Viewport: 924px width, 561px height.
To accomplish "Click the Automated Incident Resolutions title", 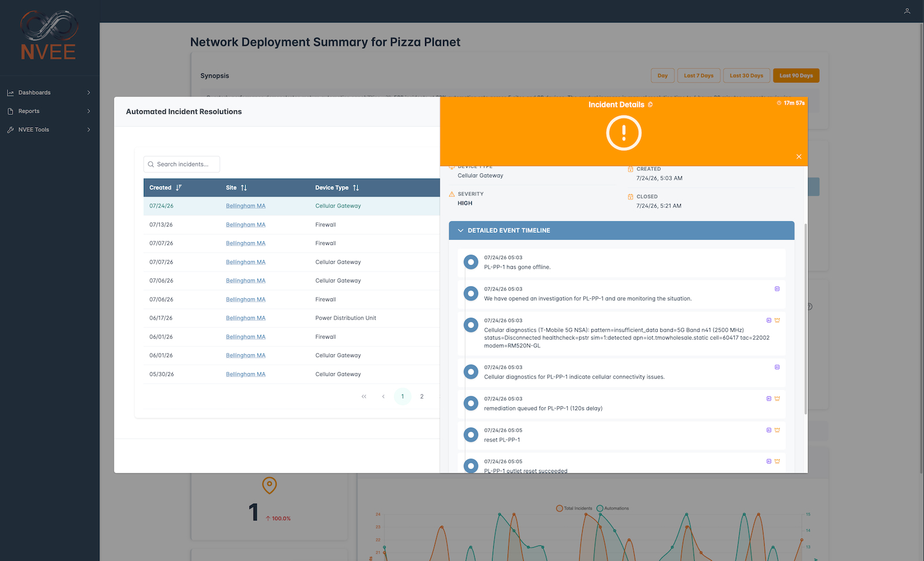I will (x=184, y=112).
